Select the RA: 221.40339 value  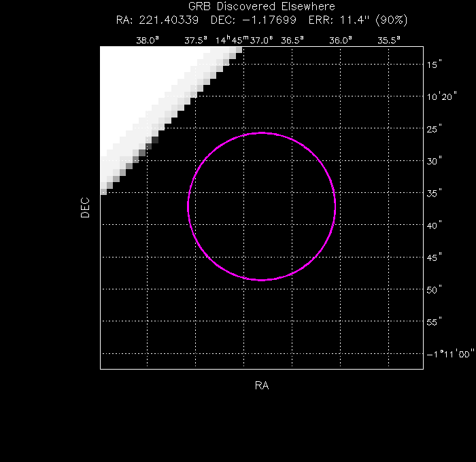coord(157,20)
